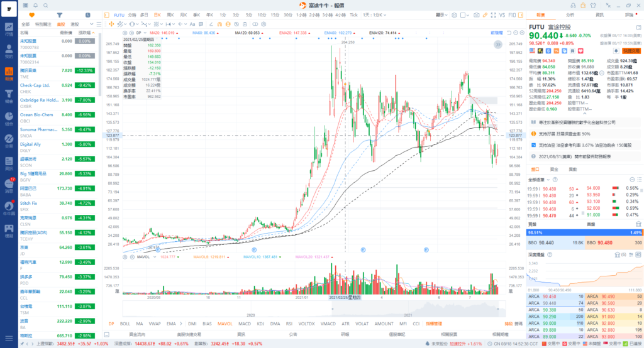
Task: Open 牛牛圈 community in the sidebar
Action: tap(9, 209)
